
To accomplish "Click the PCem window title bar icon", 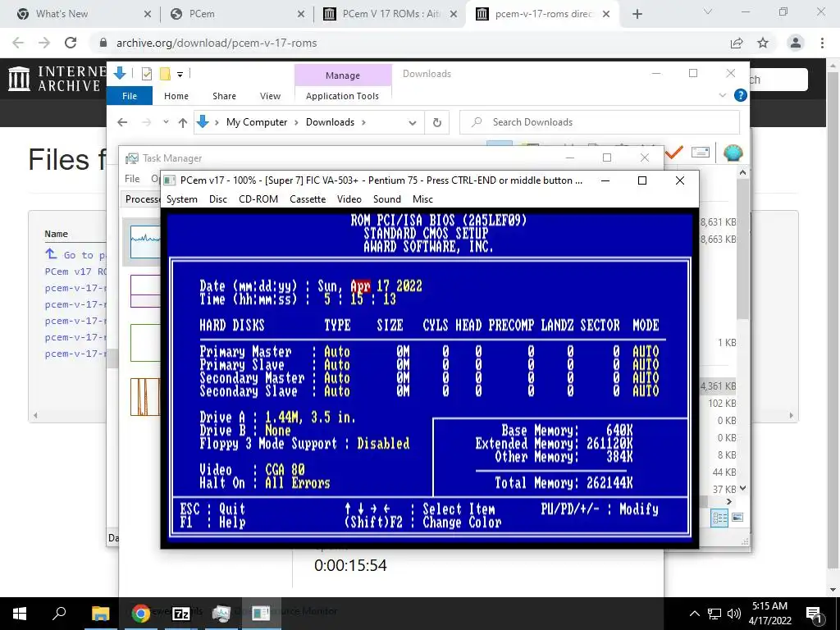I will coord(169,180).
